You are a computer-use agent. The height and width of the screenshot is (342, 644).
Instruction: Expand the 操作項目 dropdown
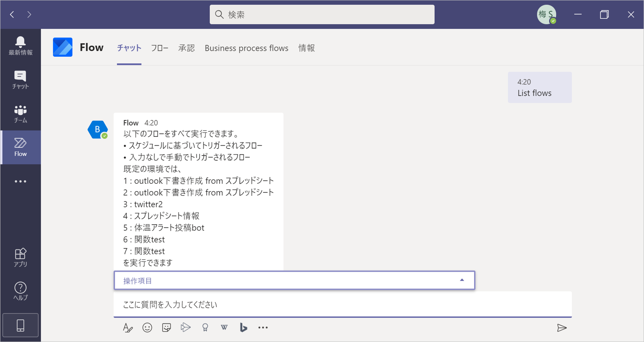click(x=294, y=280)
